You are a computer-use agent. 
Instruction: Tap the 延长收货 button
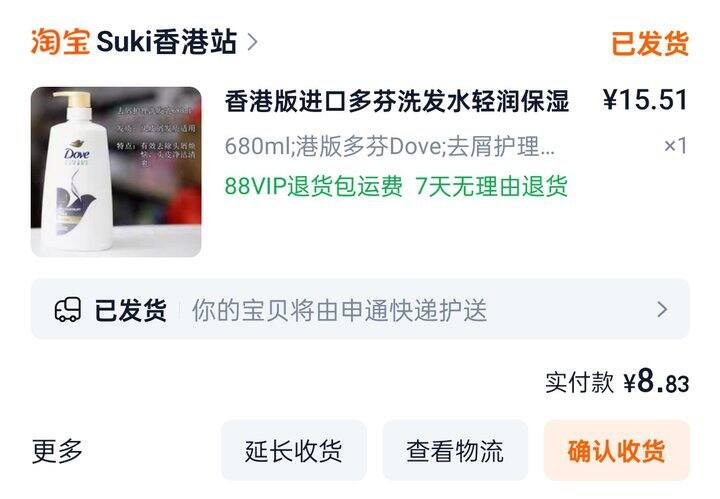click(x=294, y=450)
